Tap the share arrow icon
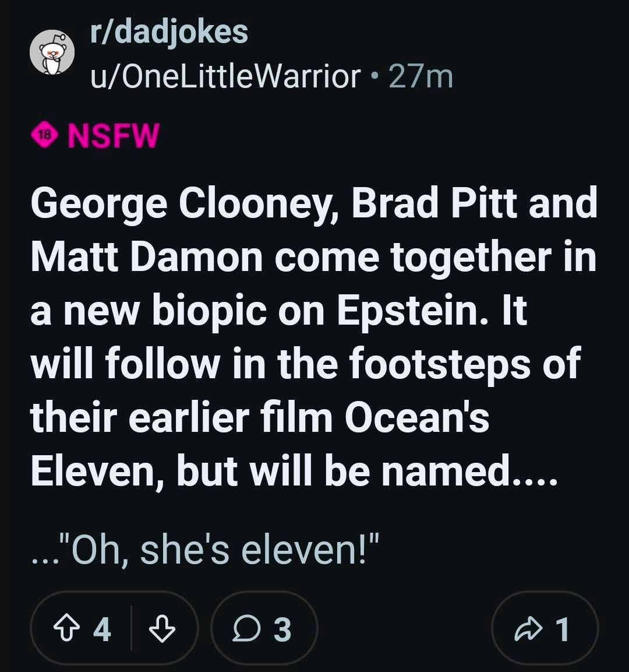Image resolution: width=629 pixels, height=672 pixels. coord(528,628)
